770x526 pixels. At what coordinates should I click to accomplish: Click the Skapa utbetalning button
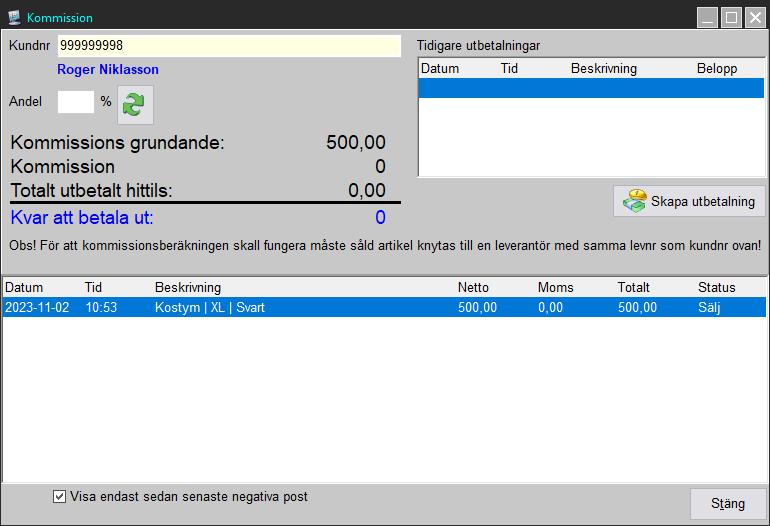pyautogui.click(x=689, y=201)
